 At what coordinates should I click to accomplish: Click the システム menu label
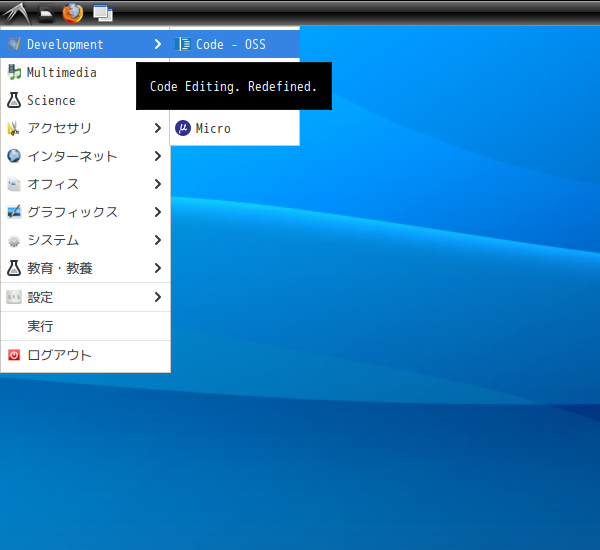[x=53, y=240]
